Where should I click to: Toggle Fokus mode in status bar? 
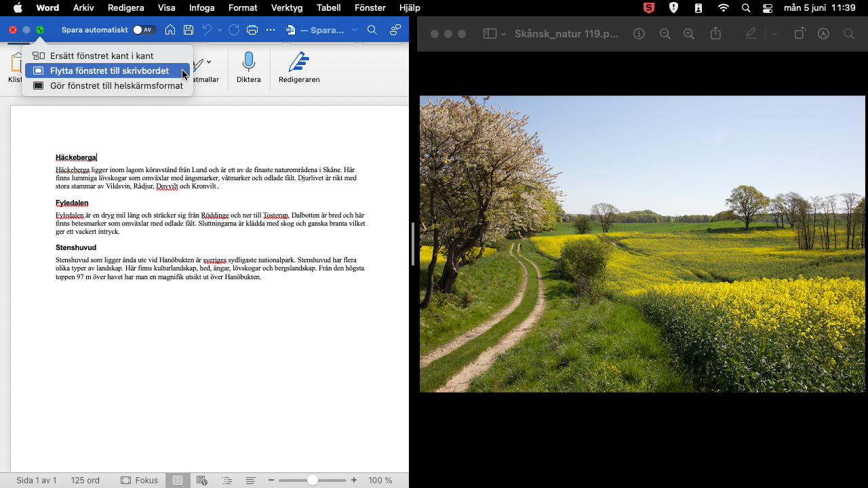tap(139, 480)
